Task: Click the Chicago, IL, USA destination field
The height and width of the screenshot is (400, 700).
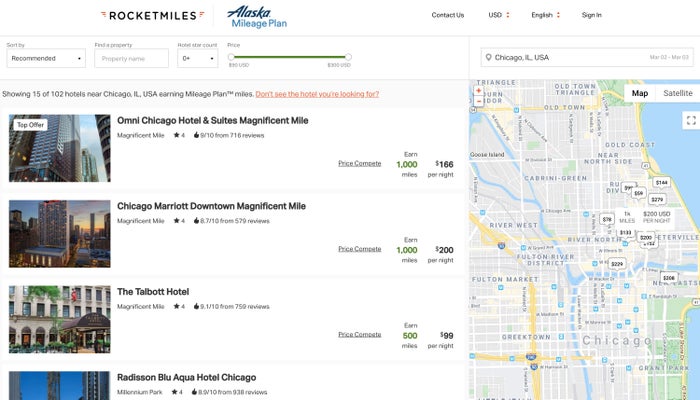Action: pos(587,58)
